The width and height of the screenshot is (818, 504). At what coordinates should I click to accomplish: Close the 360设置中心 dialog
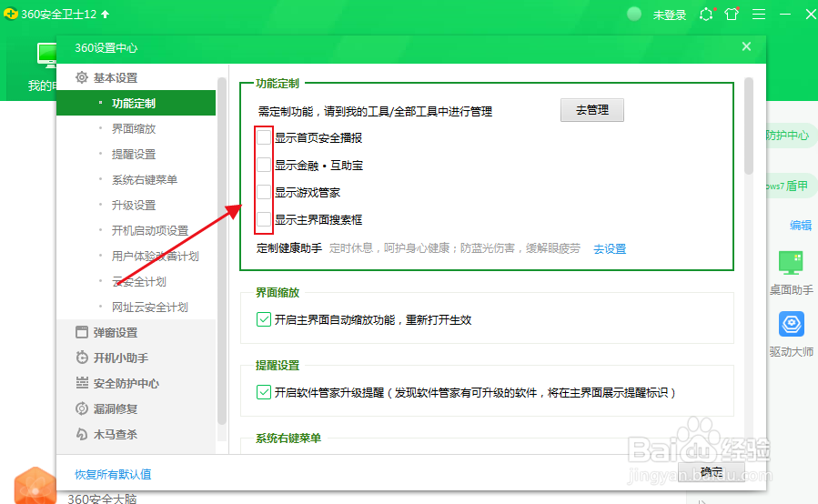[746, 46]
